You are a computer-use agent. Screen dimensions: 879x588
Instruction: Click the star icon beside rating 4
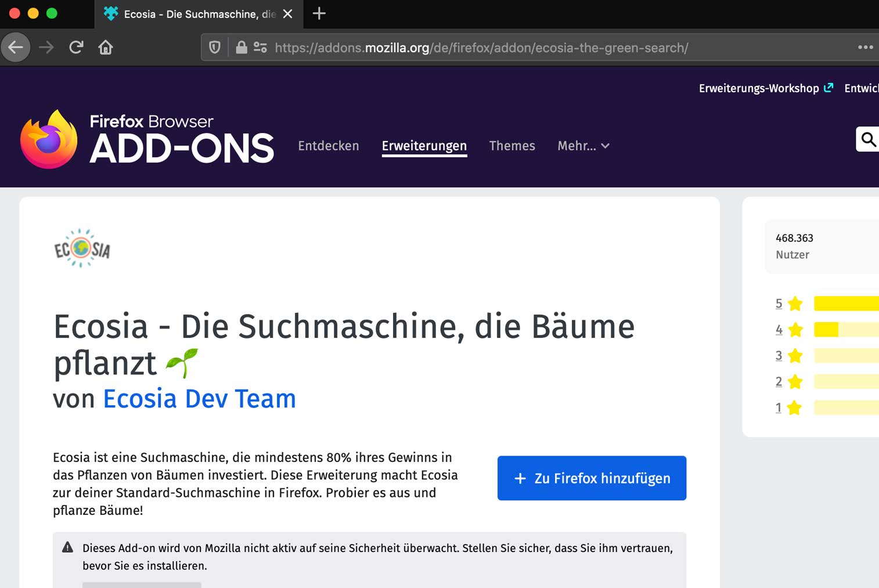coord(795,330)
